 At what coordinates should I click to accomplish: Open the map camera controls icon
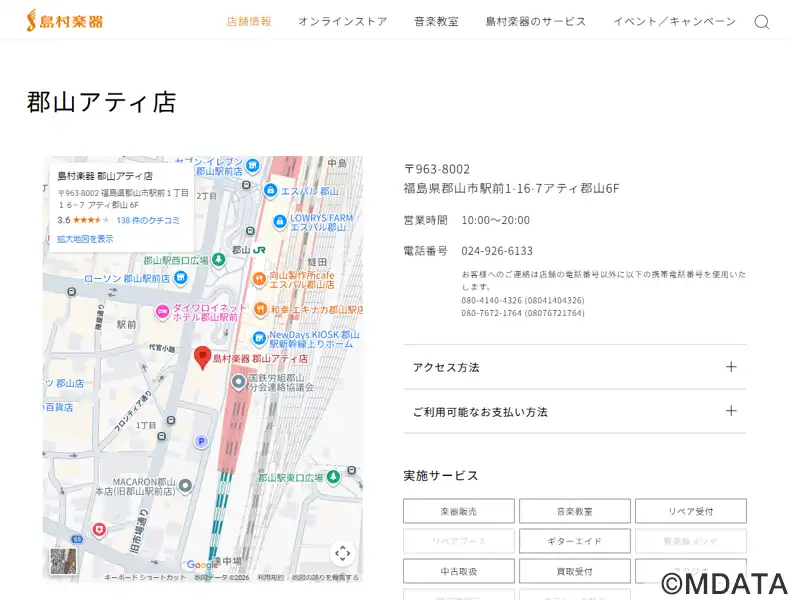[342, 553]
